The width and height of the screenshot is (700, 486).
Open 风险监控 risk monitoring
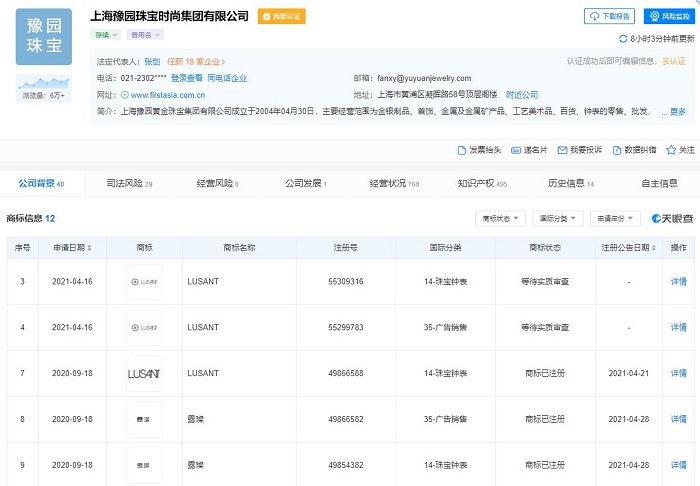click(x=669, y=17)
